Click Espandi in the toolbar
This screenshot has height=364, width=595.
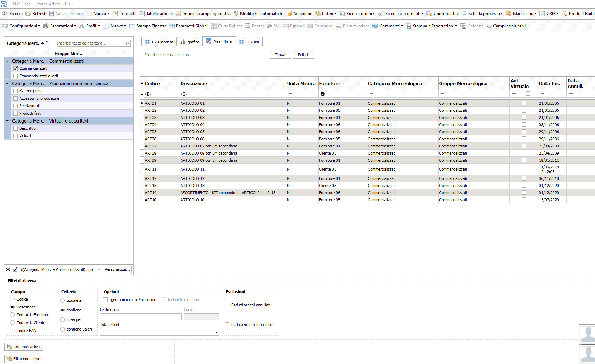pos(294,26)
